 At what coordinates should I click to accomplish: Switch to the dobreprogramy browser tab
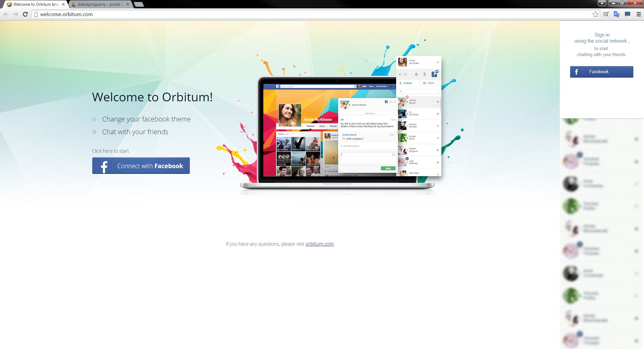[x=99, y=4]
